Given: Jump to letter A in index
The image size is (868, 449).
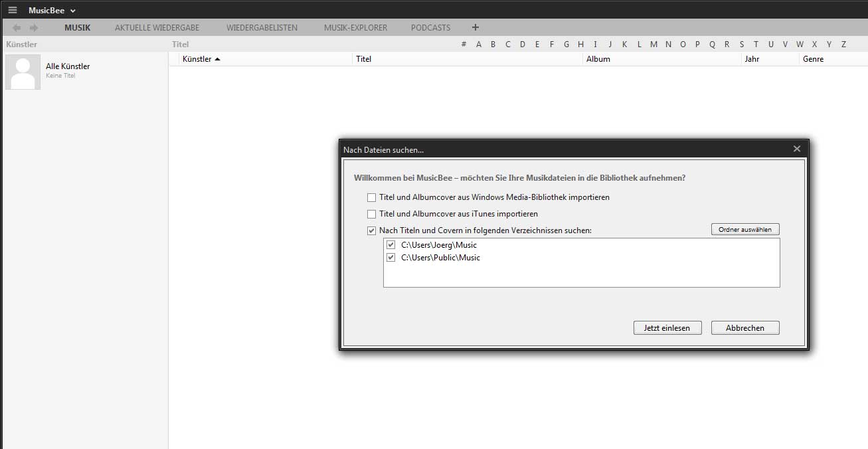Looking at the screenshot, I should [x=479, y=45].
